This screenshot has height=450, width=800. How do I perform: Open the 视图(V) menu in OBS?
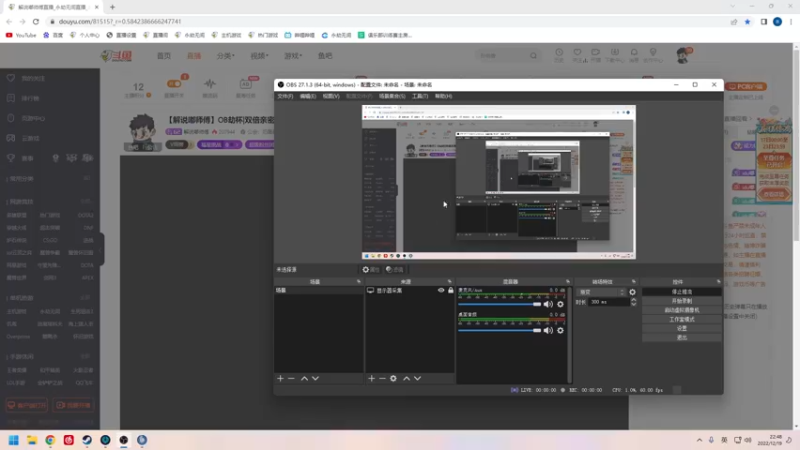(x=331, y=96)
